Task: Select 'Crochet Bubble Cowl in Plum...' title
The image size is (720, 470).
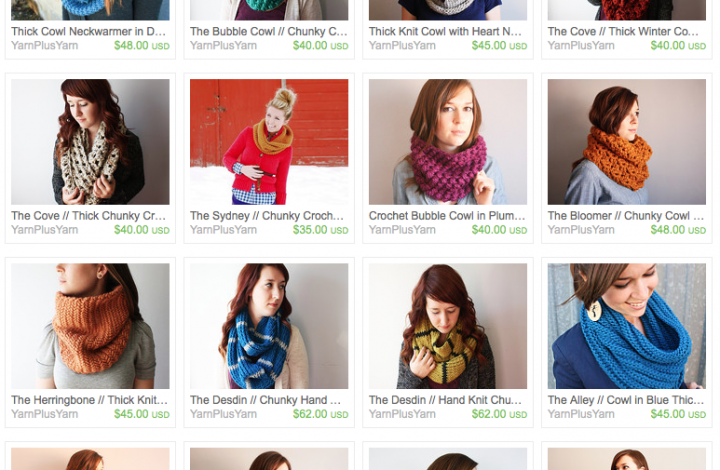Action: (x=447, y=216)
